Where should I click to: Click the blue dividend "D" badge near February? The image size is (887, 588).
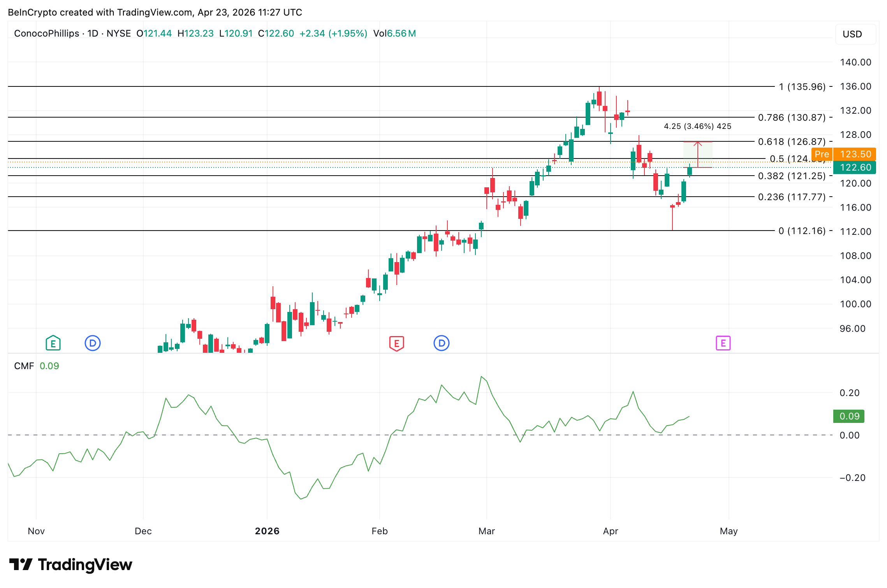(x=441, y=343)
